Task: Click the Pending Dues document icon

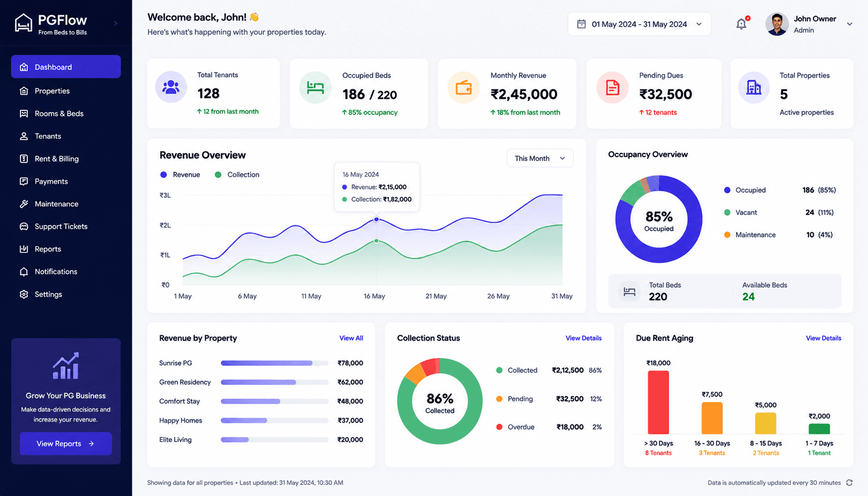Action: pos(612,87)
